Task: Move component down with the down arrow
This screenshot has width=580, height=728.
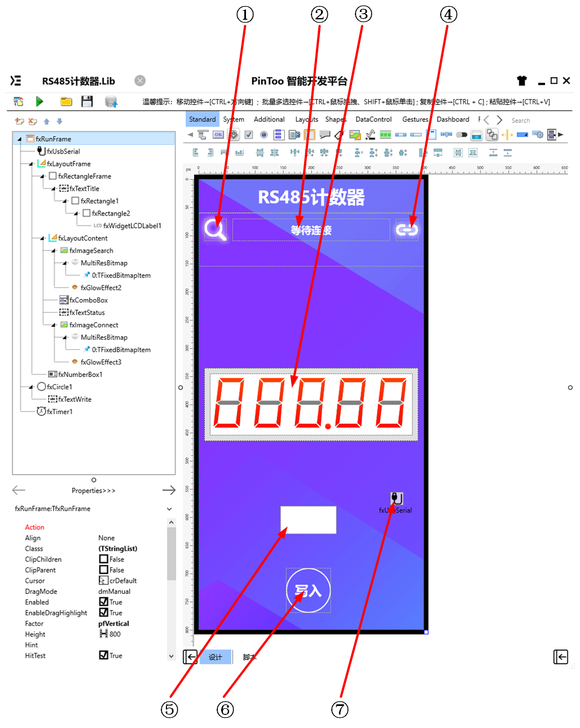Action: coord(59,121)
